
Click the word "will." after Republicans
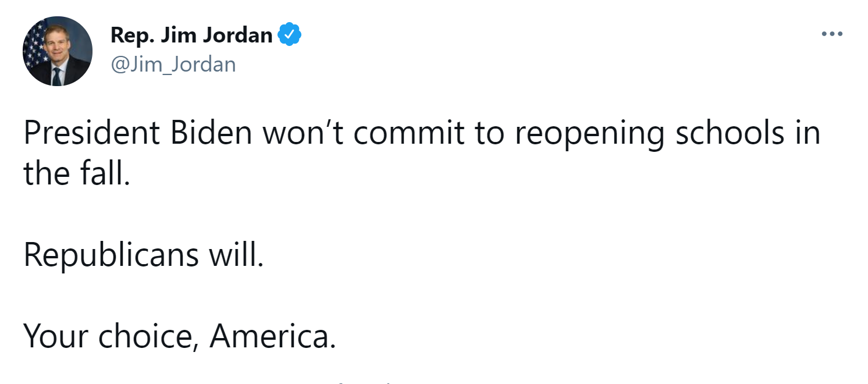tap(236, 255)
